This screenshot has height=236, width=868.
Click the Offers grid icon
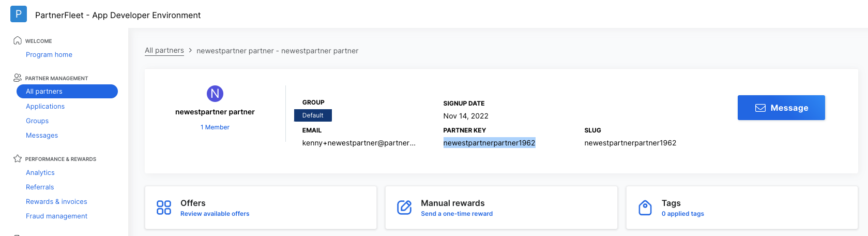tap(164, 208)
